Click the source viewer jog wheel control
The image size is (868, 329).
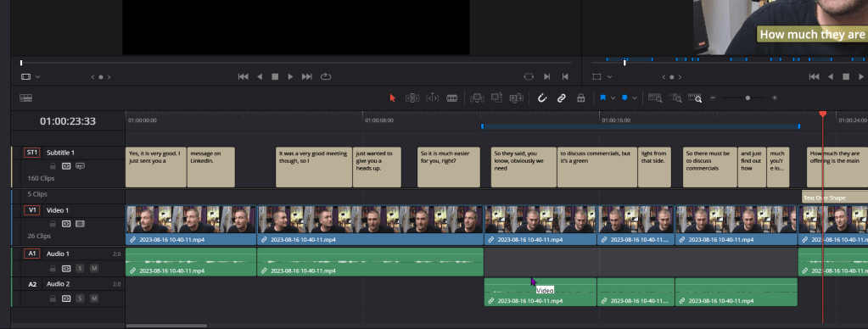pos(101,77)
